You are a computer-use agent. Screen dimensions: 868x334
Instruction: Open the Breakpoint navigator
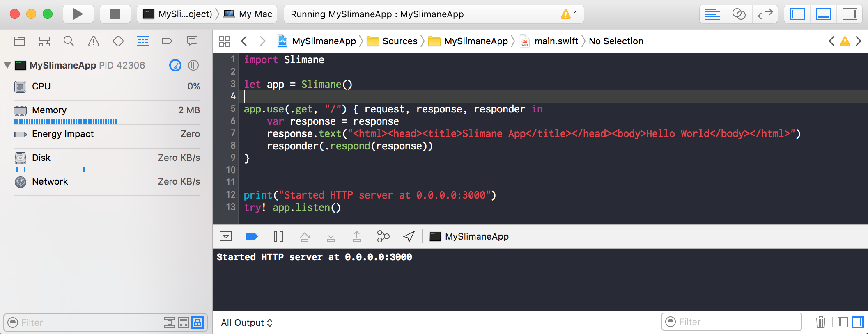click(167, 41)
